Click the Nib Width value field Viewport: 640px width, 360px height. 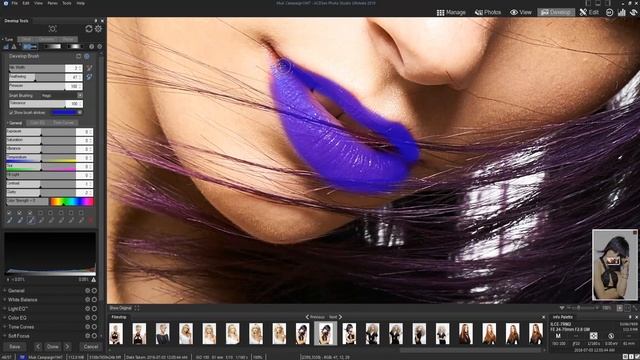coord(73,68)
